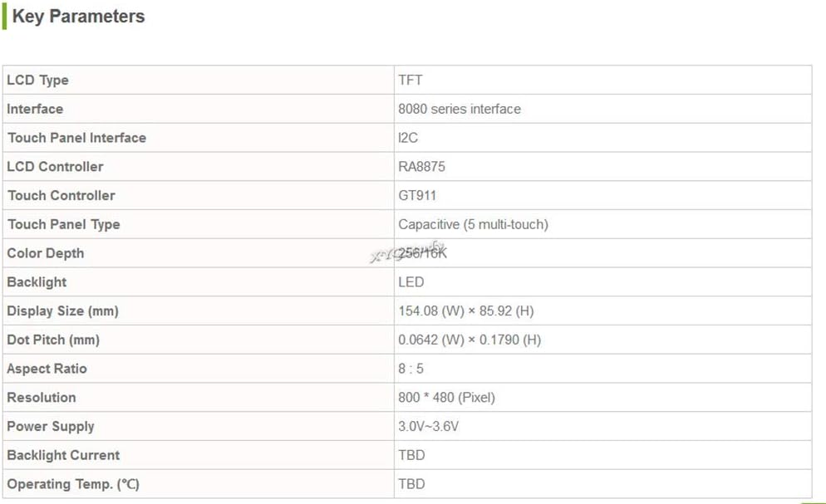Click the Touch Panel Interface label
This screenshot has height=504, width=826.
76,138
